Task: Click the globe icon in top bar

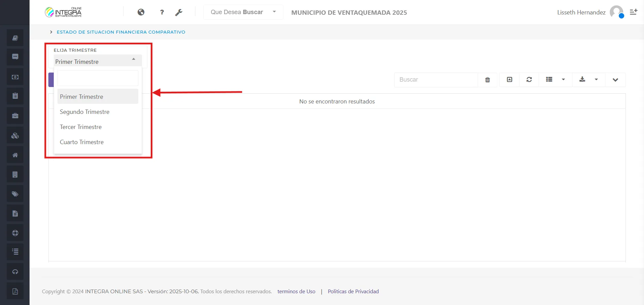Action: click(x=141, y=12)
